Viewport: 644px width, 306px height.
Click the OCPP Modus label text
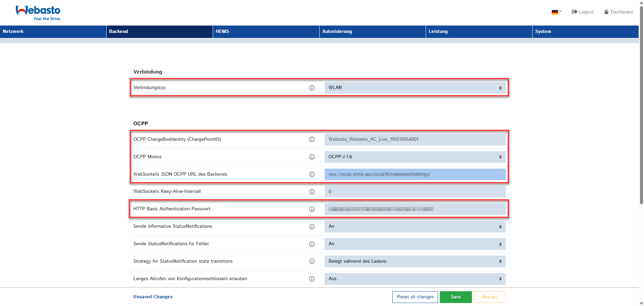[x=147, y=157]
